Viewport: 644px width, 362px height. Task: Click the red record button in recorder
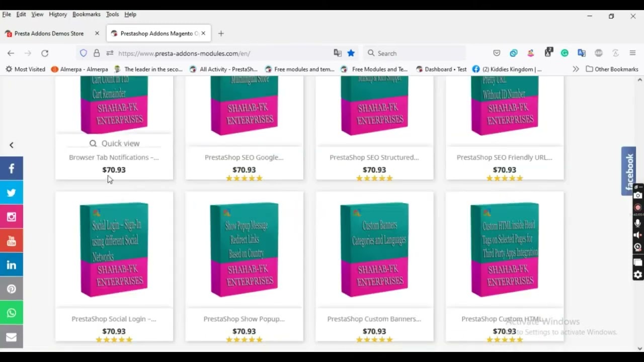[638, 207]
